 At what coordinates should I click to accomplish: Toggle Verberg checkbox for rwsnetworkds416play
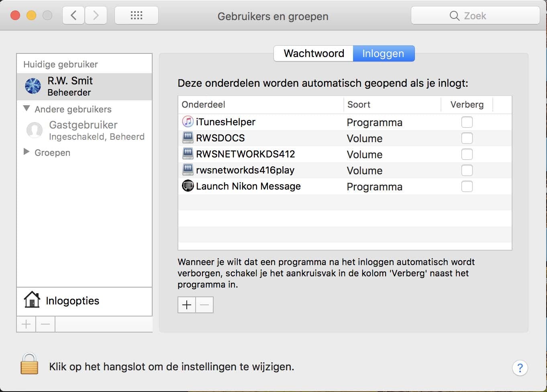point(467,170)
